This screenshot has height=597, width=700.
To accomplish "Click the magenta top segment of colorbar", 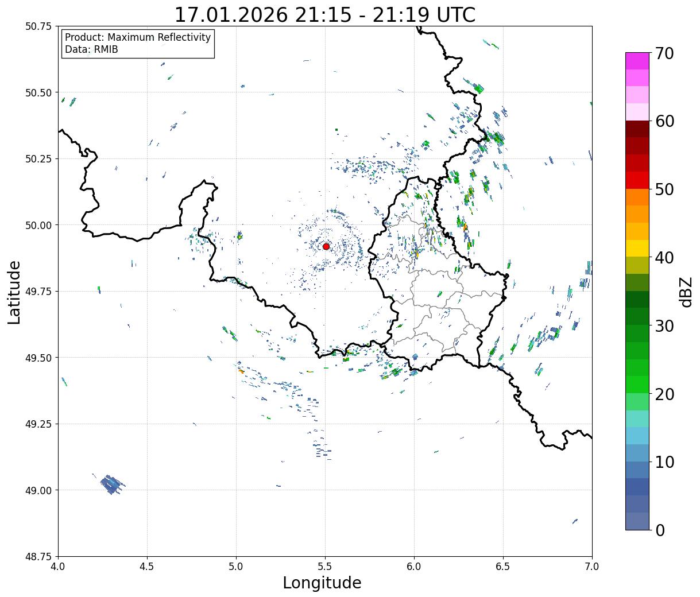I will (637, 61).
